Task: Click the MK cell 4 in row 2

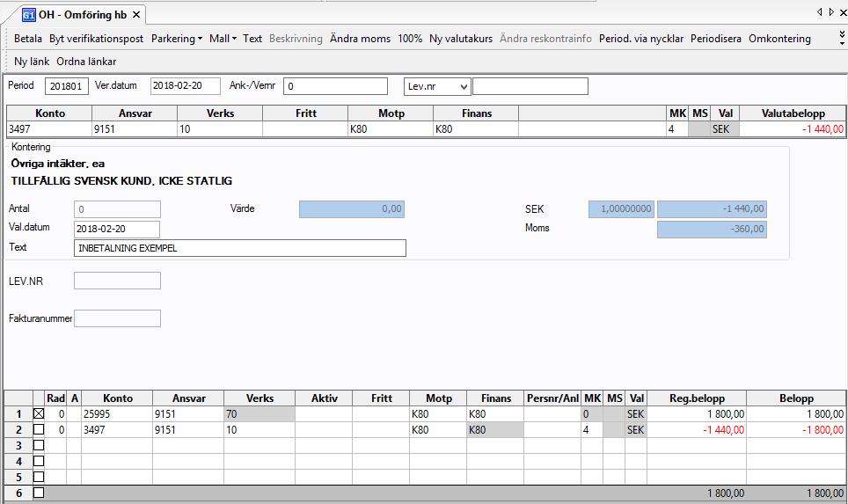Action: pyautogui.click(x=592, y=430)
